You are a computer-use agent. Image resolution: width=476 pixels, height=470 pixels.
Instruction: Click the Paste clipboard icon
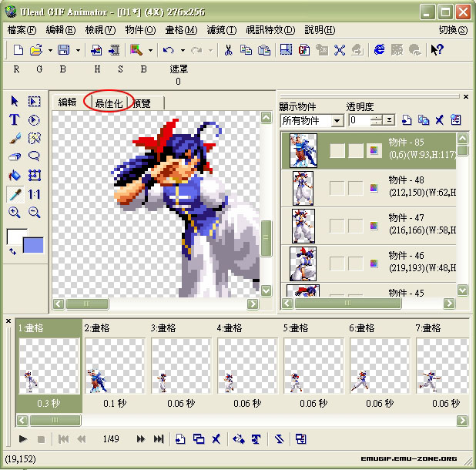264,50
